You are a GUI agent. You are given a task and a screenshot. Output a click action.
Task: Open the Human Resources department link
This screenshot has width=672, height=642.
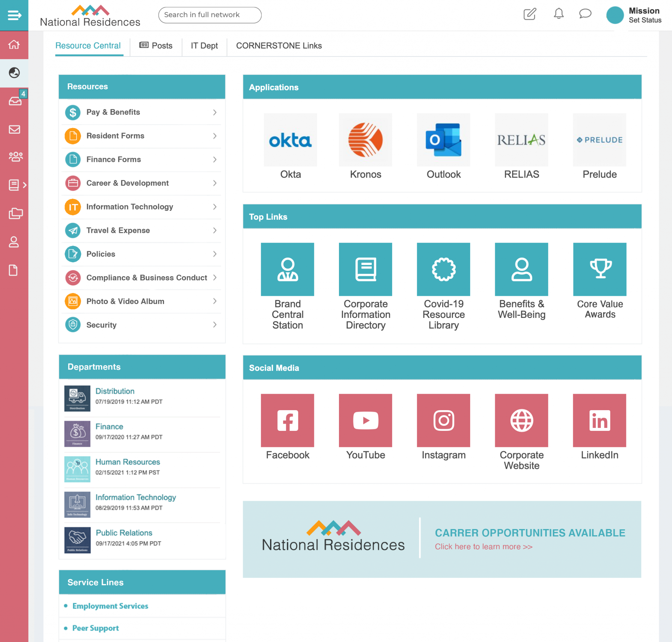pyautogui.click(x=128, y=462)
